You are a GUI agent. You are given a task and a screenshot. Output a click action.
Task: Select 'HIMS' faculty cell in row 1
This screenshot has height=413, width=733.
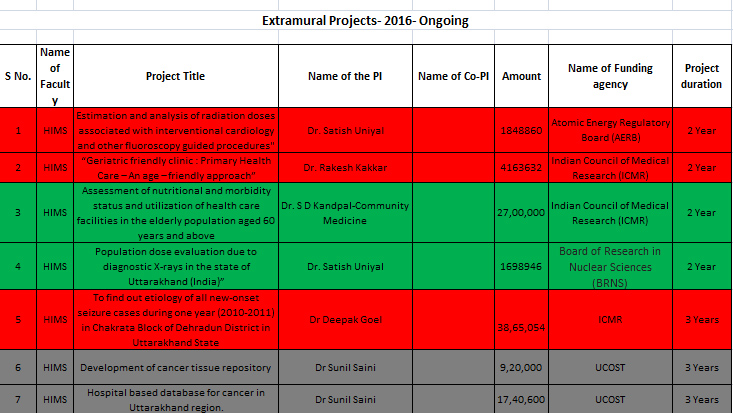55,130
